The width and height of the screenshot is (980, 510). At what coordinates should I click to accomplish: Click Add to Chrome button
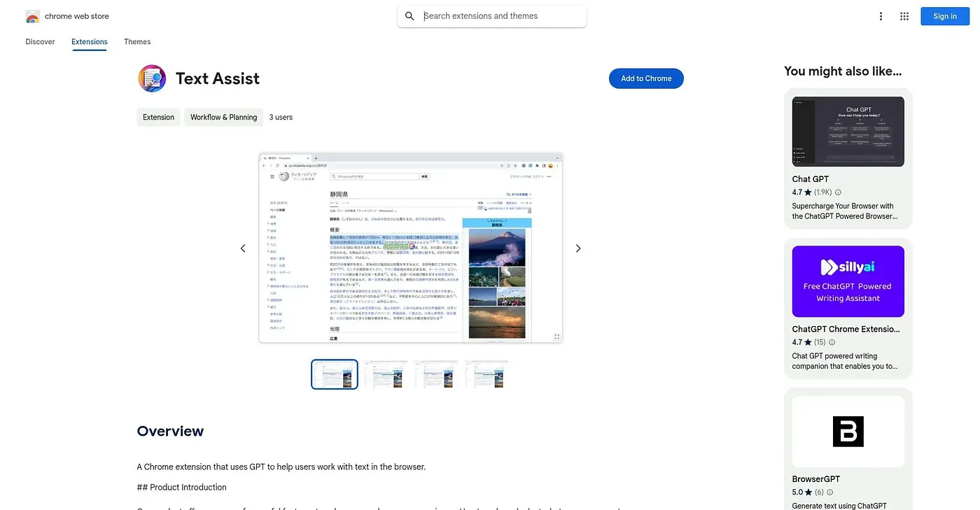646,78
